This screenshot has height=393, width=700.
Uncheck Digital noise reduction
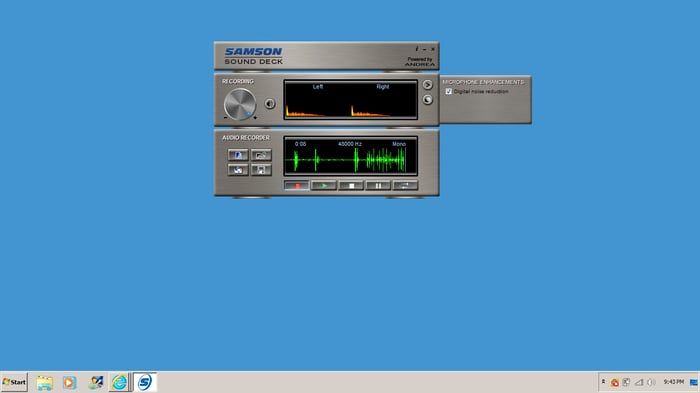(x=449, y=91)
